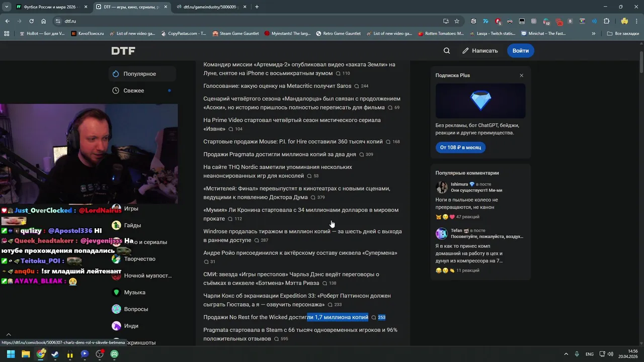The image size is (644, 362).
Task: Open comments of the Pragmata Steam launch article
Action: [x=281, y=339]
